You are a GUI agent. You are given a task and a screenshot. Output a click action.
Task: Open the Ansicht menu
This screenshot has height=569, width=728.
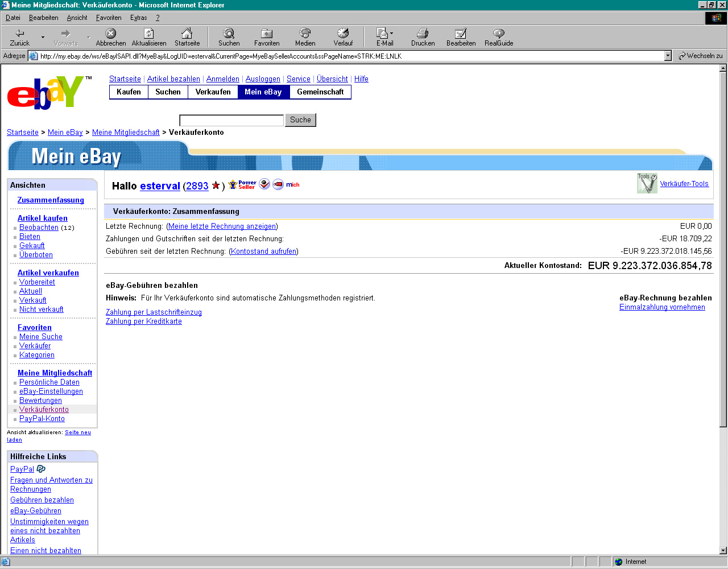pyautogui.click(x=77, y=18)
